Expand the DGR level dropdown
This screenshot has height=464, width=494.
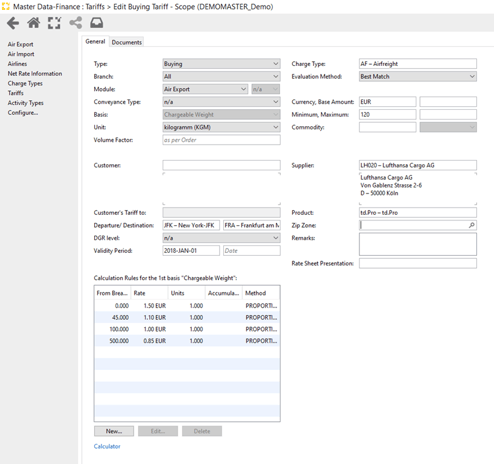[221, 238]
